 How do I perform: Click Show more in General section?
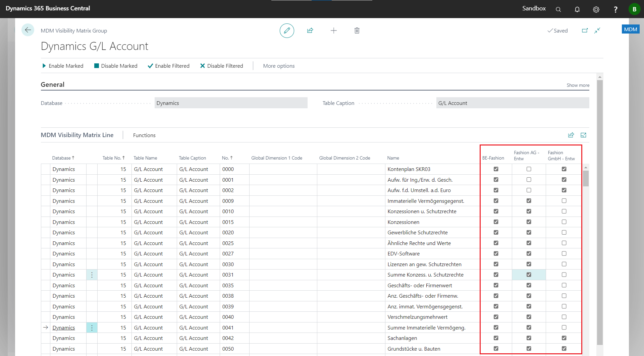[578, 85]
